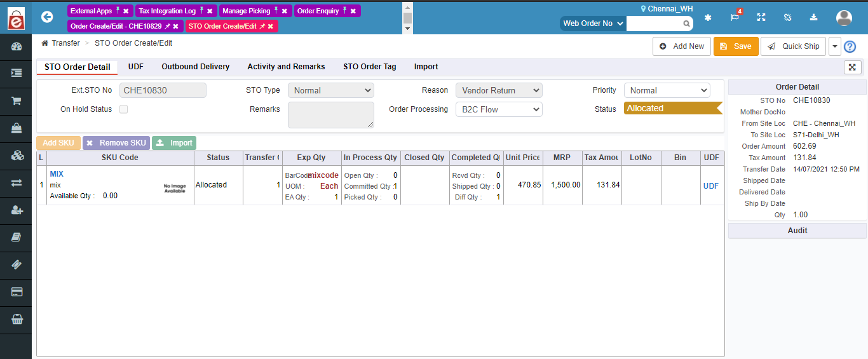Toggle the On Hold Status checkbox
Image resolution: width=868 pixels, height=359 pixels.
point(123,109)
